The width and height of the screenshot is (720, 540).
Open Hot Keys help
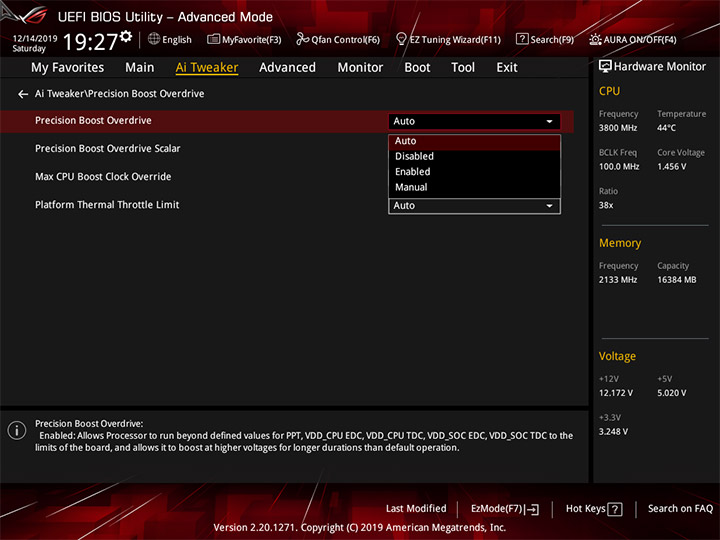tap(585, 509)
